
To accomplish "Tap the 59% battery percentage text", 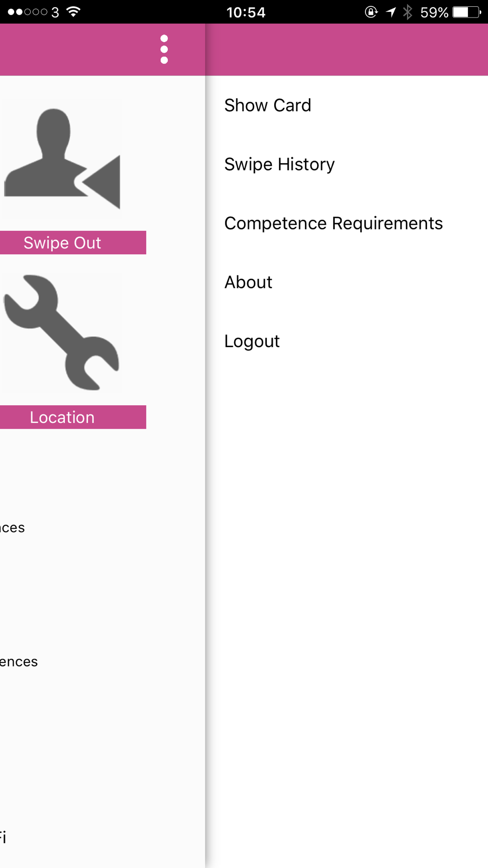I will click(x=434, y=12).
